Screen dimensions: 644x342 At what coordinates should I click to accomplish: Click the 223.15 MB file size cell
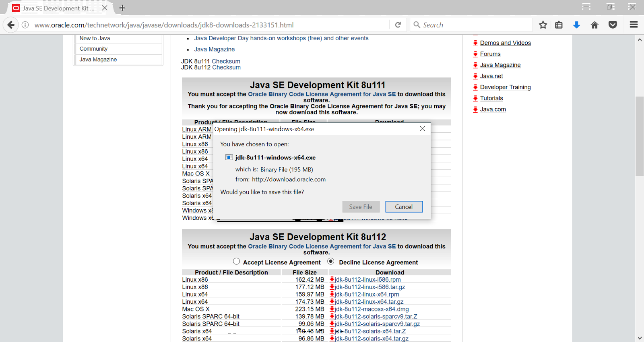coord(310,309)
